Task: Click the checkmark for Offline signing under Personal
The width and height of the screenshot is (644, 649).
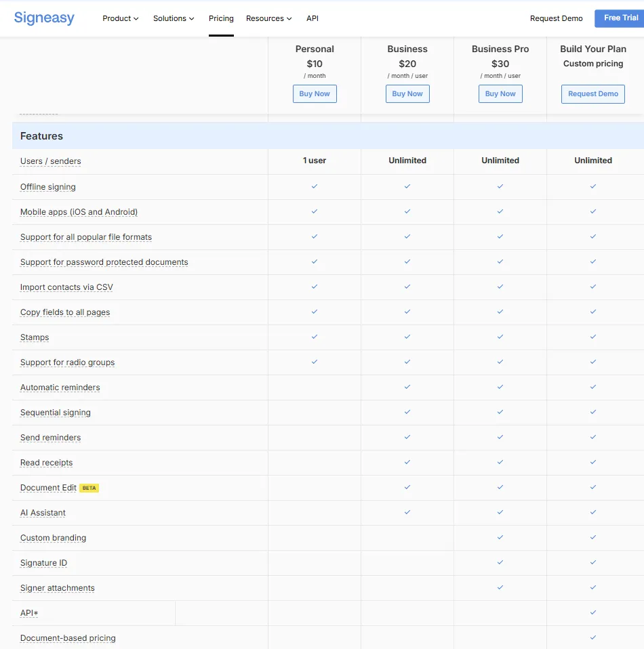Action: pyautogui.click(x=315, y=187)
